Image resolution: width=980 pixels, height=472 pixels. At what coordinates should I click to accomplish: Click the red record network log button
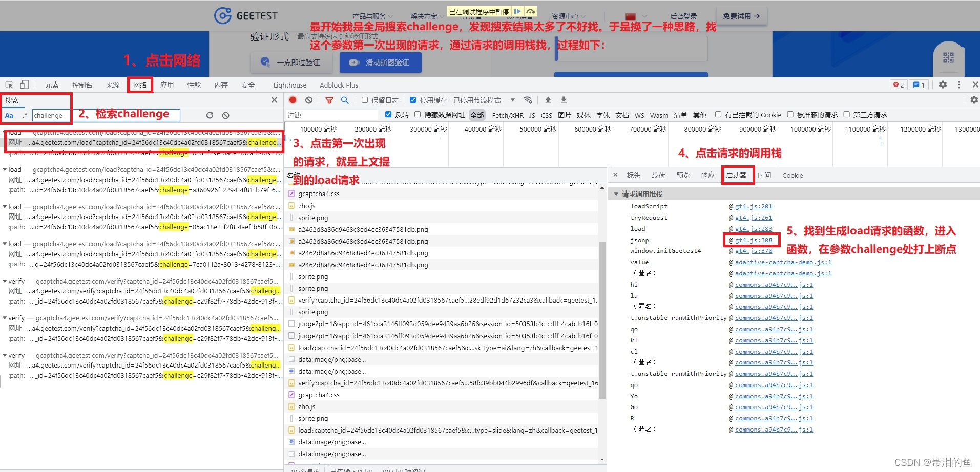(x=293, y=100)
